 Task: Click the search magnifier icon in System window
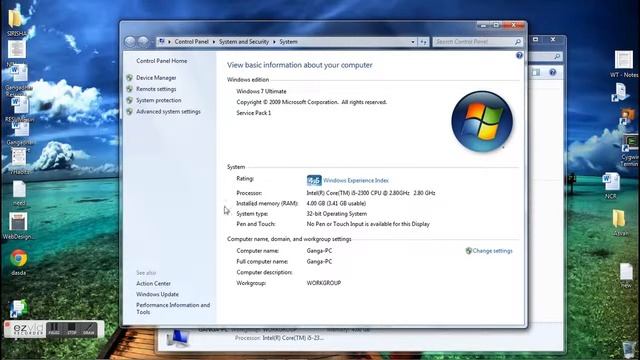coord(518,42)
